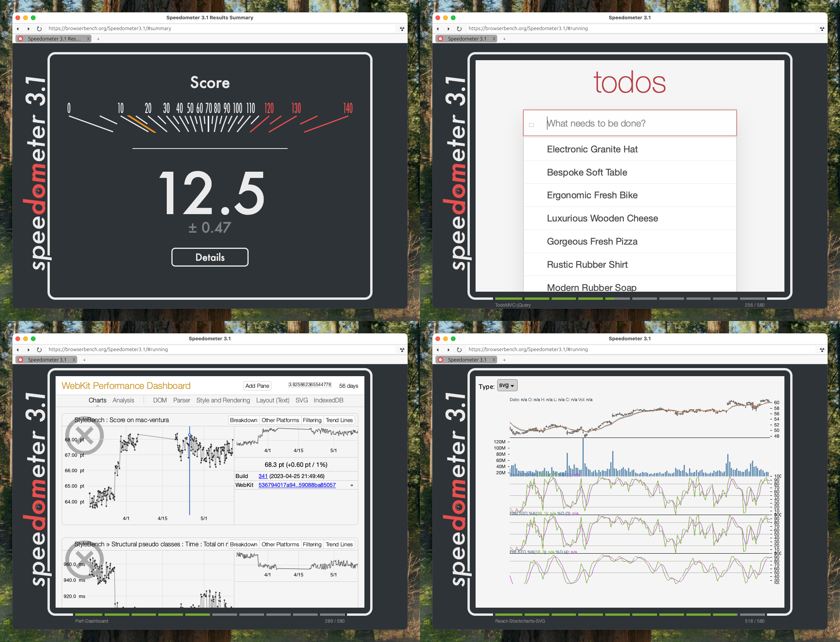Select the Style and Rendering menu item

tap(223, 400)
